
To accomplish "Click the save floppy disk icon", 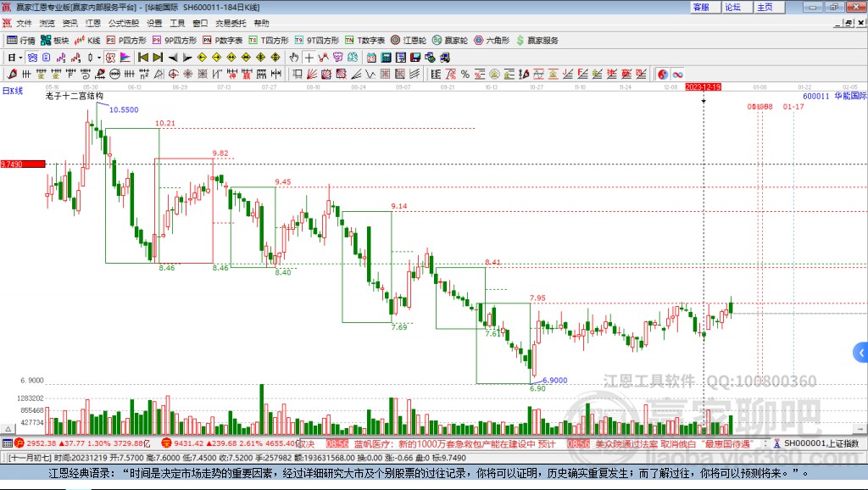I will 415,58.
